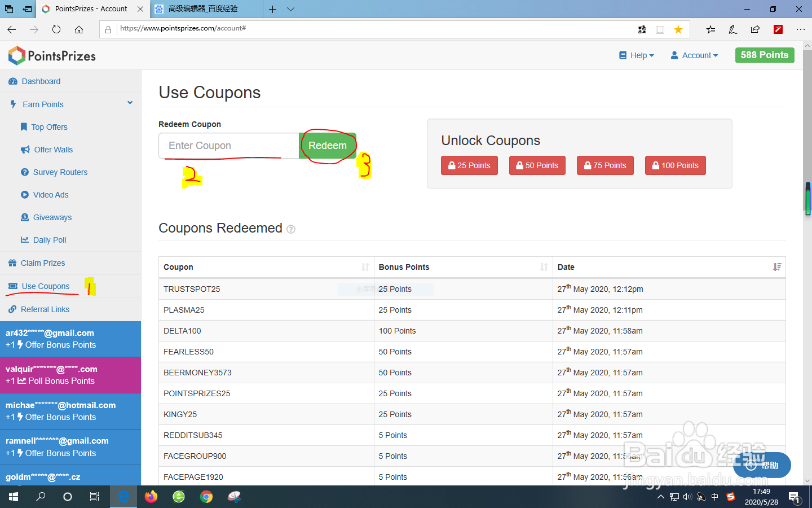Unlock the 100 Points coupon
Image resolution: width=812 pixels, height=508 pixels.
point(676,165)
